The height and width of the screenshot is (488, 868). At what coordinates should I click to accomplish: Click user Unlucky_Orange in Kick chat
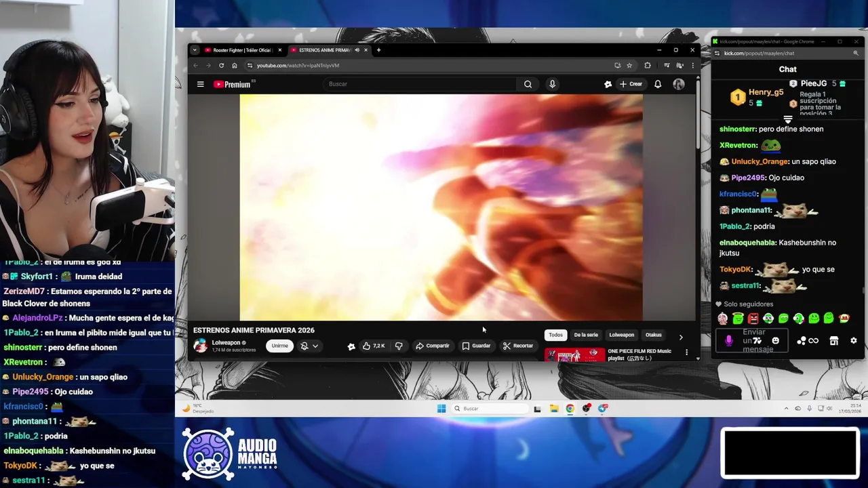[759, 161]
